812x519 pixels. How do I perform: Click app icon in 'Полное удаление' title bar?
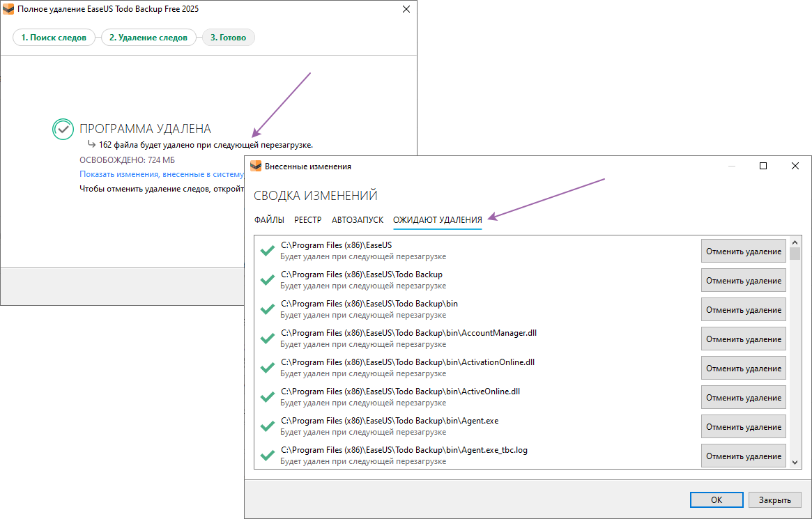[x=9, y=10]
